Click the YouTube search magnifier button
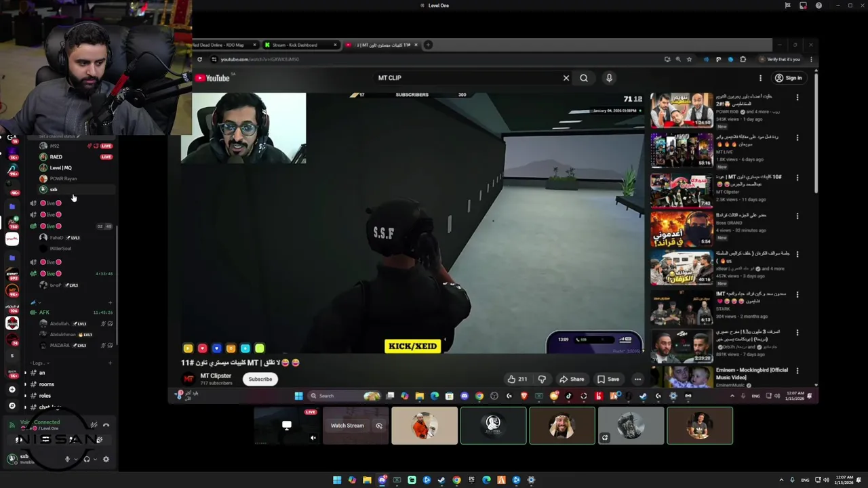 (584, 78)
